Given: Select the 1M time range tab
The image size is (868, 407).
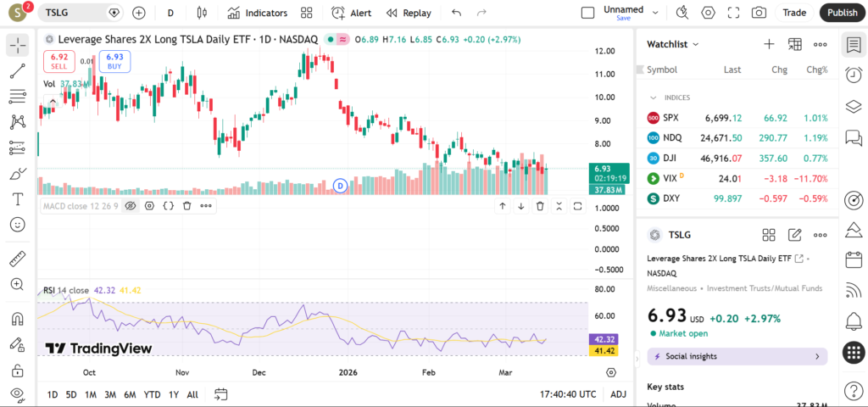Looking at the screenshot, I should (91, 394).
